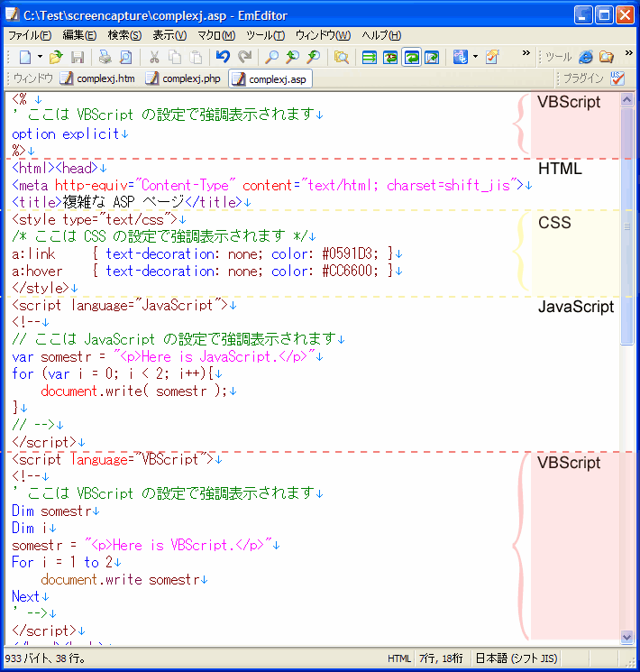This screenshot has height=672, width=640.
Task: Click the <meta http-equiv> line
Action: 268,186
